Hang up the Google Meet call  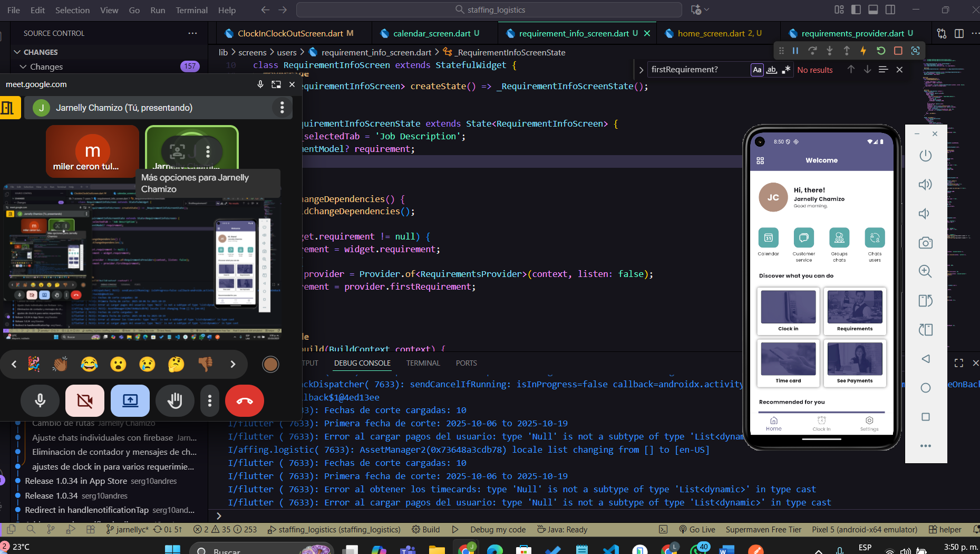(244, 401)
